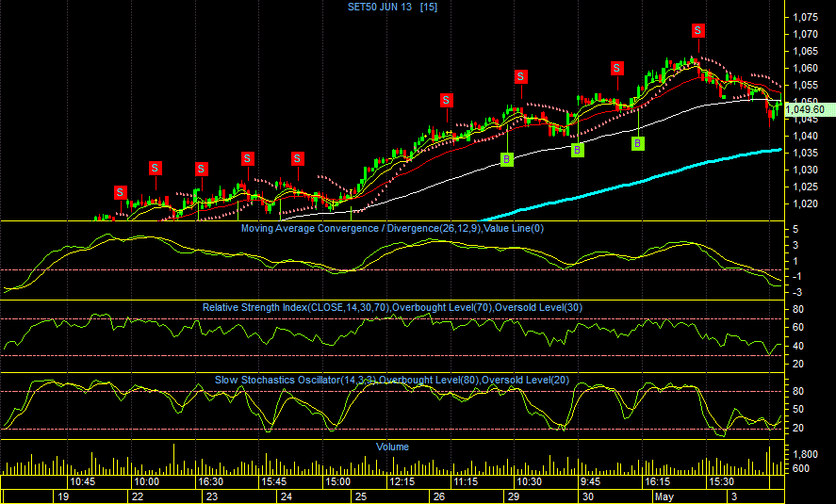Click the S sell marker on the 26th

(447, 100)
